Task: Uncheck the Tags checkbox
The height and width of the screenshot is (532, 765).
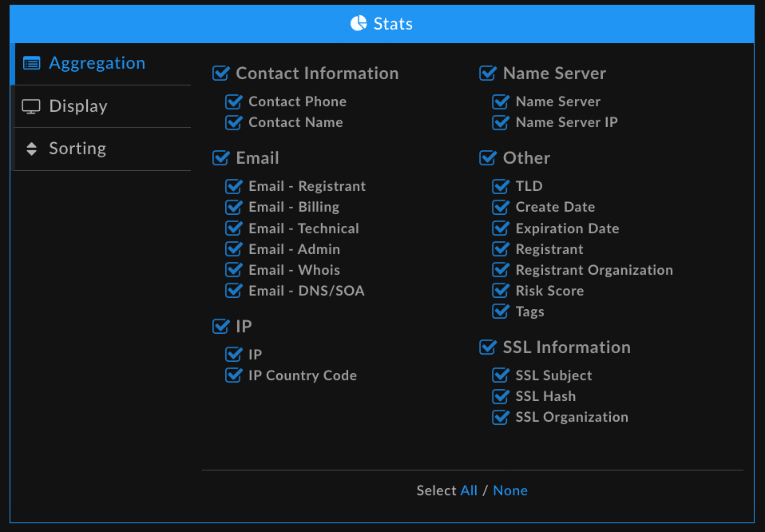Action: pos(501,312)
